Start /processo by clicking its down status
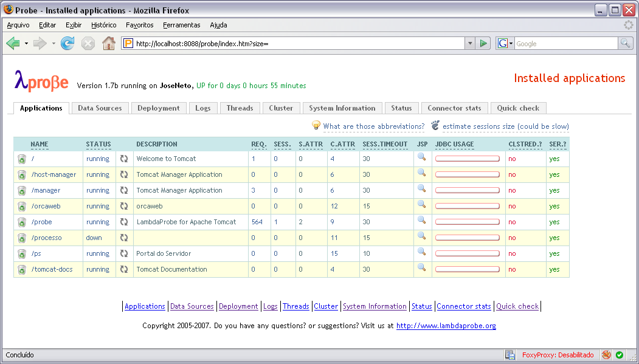The height and width of the screenshot is (364, 639). click(94, 238)
